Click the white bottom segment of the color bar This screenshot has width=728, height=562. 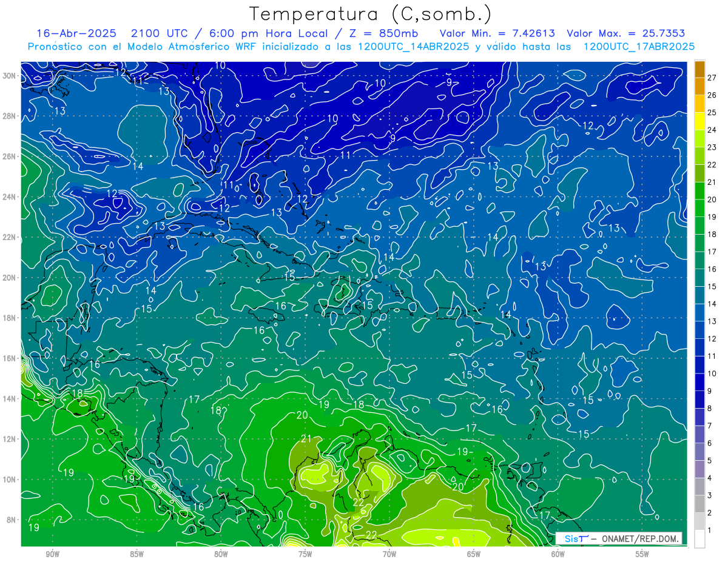coord(699,539)
